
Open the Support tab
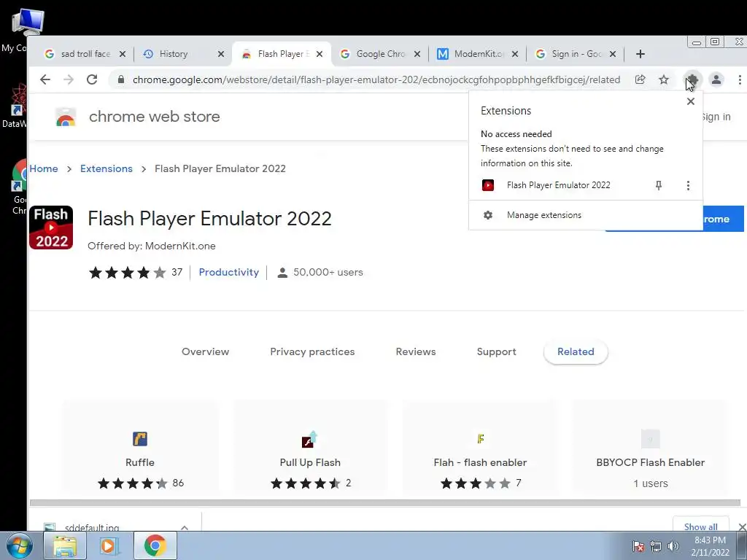[x=496, y=352]
